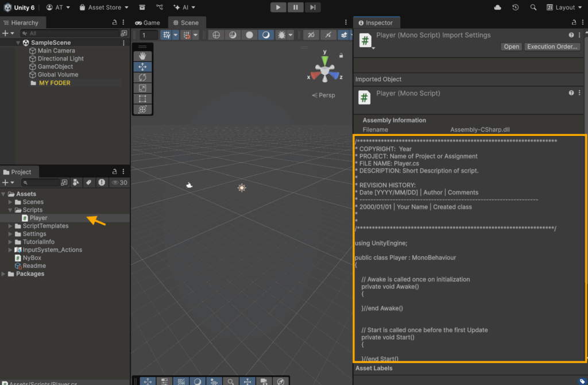Filter Project by import log type icon

click(102, 182)
